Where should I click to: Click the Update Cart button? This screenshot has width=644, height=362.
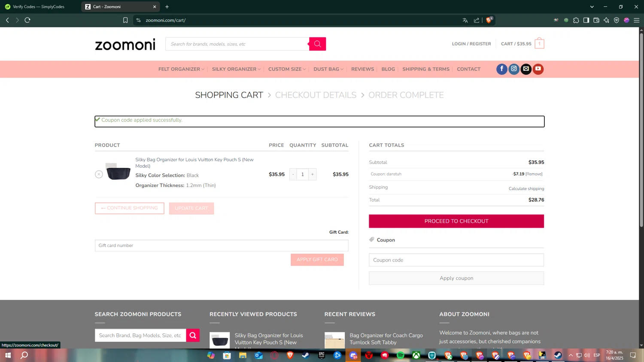tap(191, 208)
